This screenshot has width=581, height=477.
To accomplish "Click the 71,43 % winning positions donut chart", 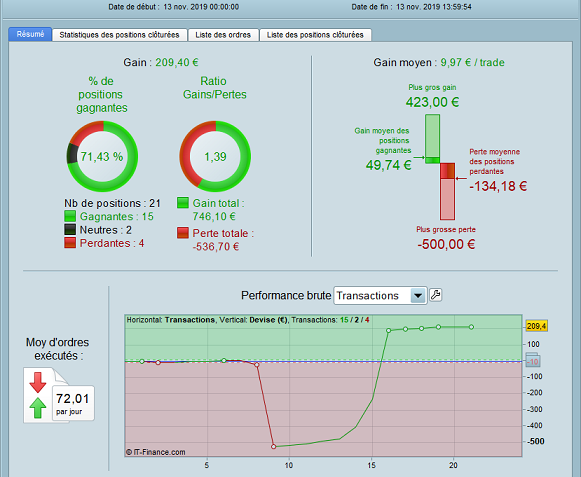I will pyautogui.click(x=102, y=156).
